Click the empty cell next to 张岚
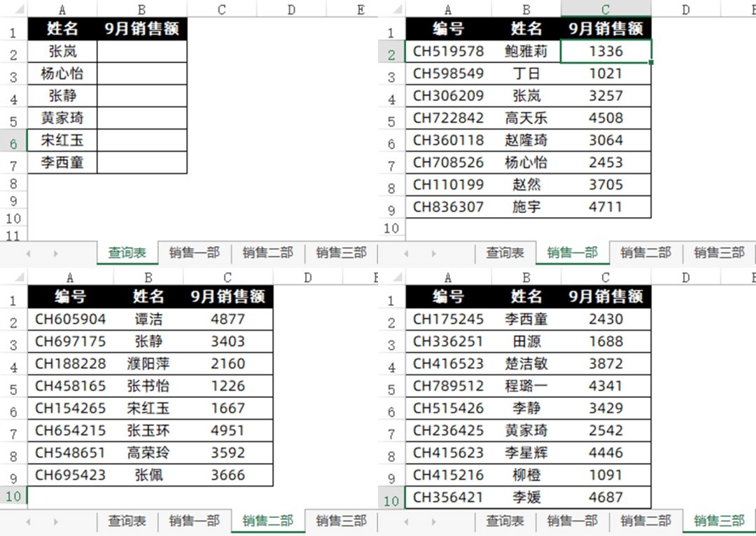This screenshot has height=536, width=756. pos(142,51)
